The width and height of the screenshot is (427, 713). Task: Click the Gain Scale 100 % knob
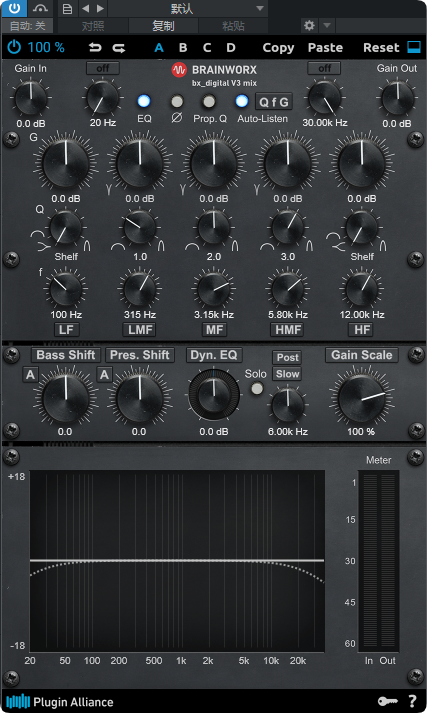(362, 398)
